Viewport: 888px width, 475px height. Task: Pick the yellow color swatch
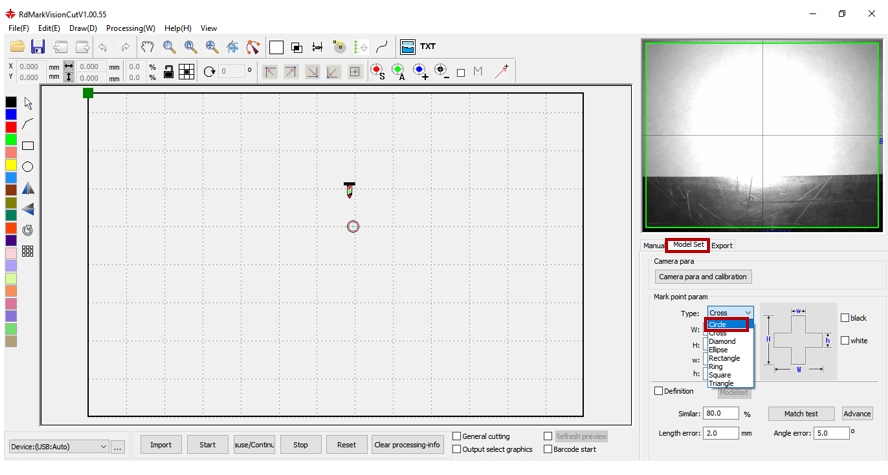[x=11, y=164]
